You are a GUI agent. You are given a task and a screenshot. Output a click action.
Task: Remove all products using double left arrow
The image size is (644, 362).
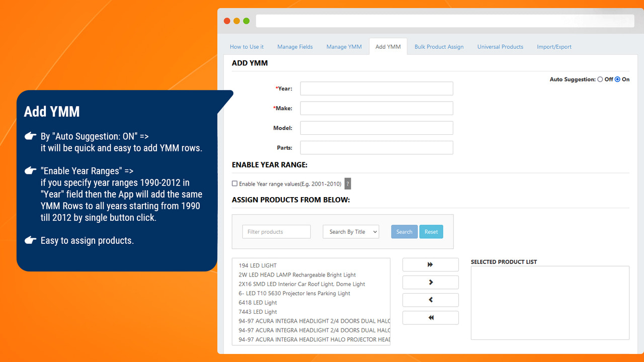coord(430,317)
